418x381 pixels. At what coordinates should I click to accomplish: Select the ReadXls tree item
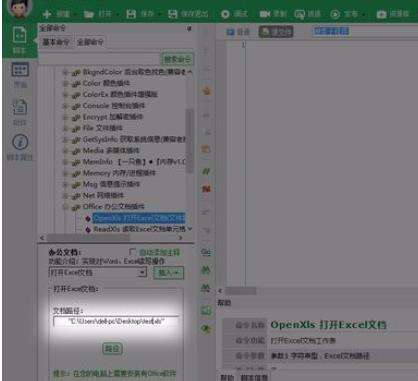(x=139, y=229)
